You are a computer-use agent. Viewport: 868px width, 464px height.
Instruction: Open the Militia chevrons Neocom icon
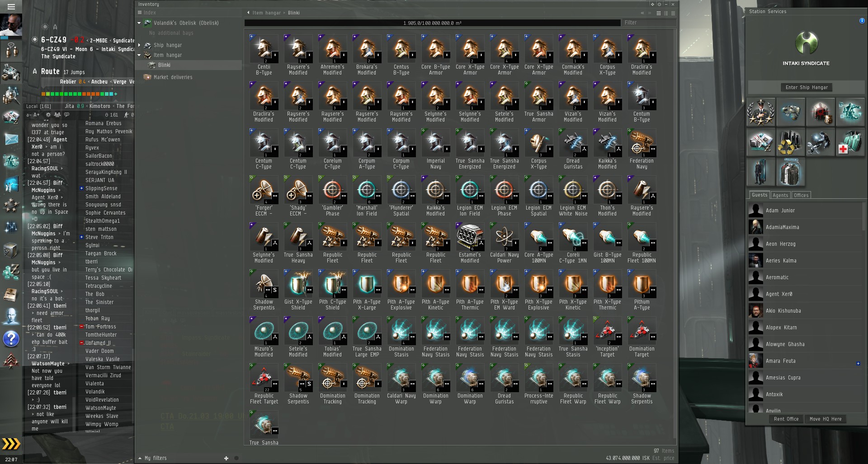(x=11, y=361)
